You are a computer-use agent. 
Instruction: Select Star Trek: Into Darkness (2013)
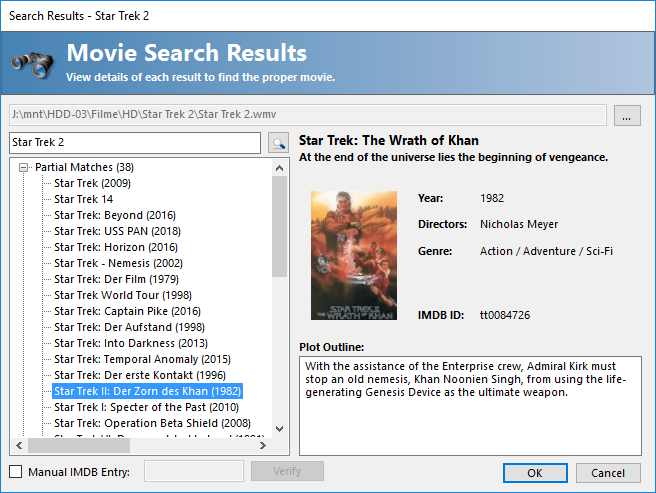[131, 343]
